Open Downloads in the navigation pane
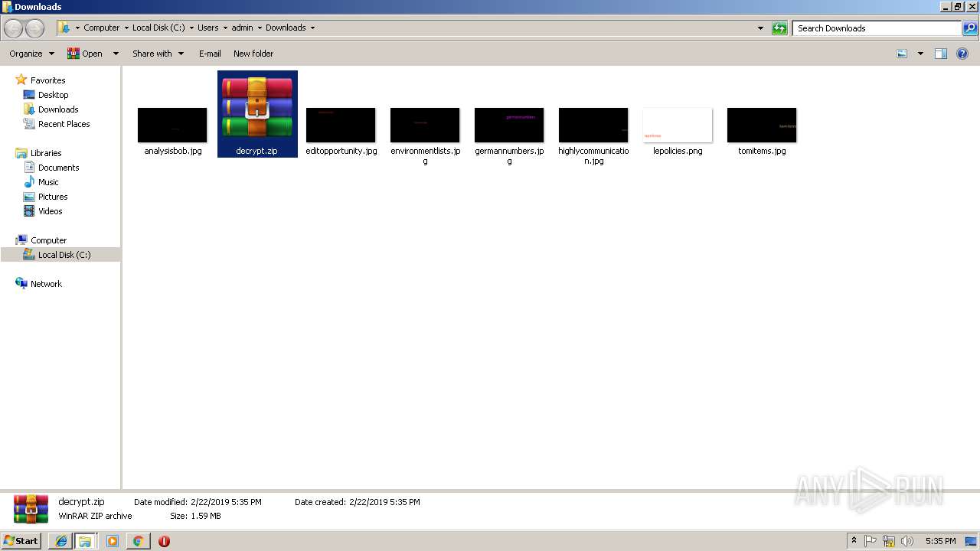This screenshot has width=980, height=551. [x=58, y=109]
